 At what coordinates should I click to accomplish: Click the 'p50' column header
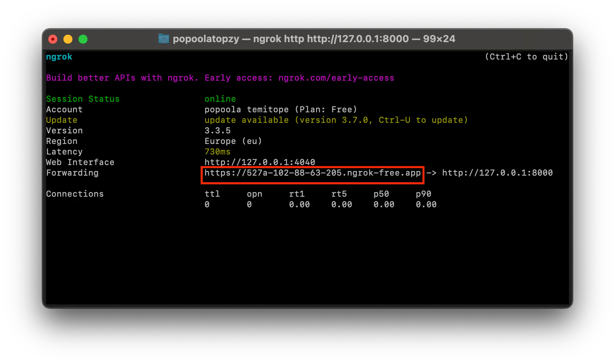(x=381, y=194)
